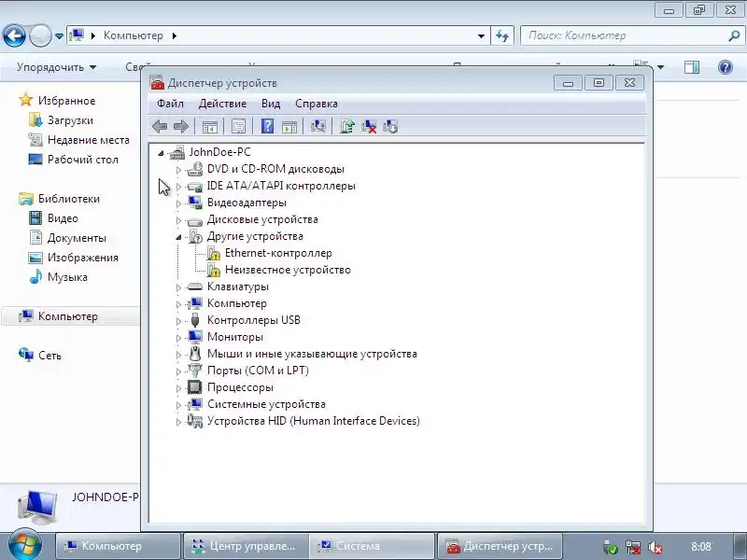Open Недавние места in Explorer sidebar
Image resolution: width=747 pixels, height=560 pixels.
coord(89,140)
